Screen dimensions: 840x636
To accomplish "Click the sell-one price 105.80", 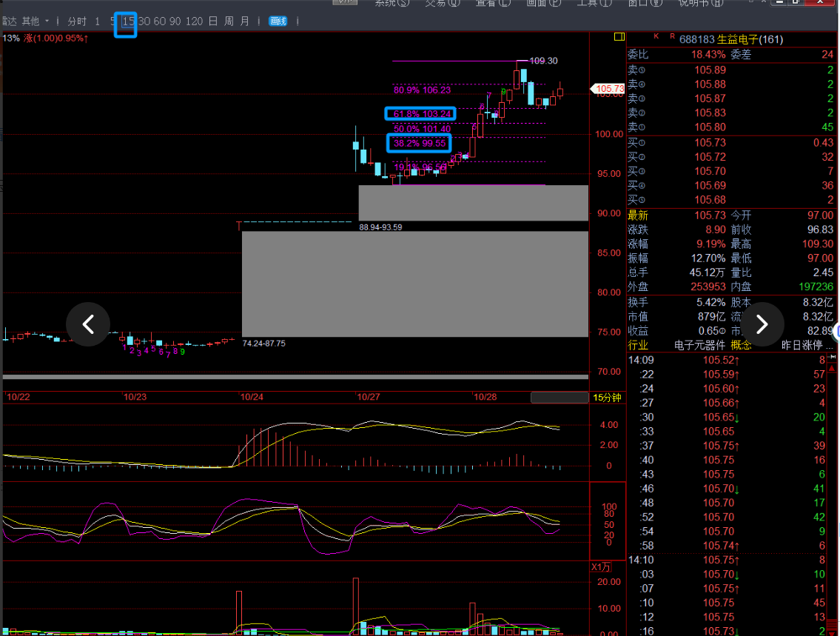I will pyautogui.click(x=710, y=127).
